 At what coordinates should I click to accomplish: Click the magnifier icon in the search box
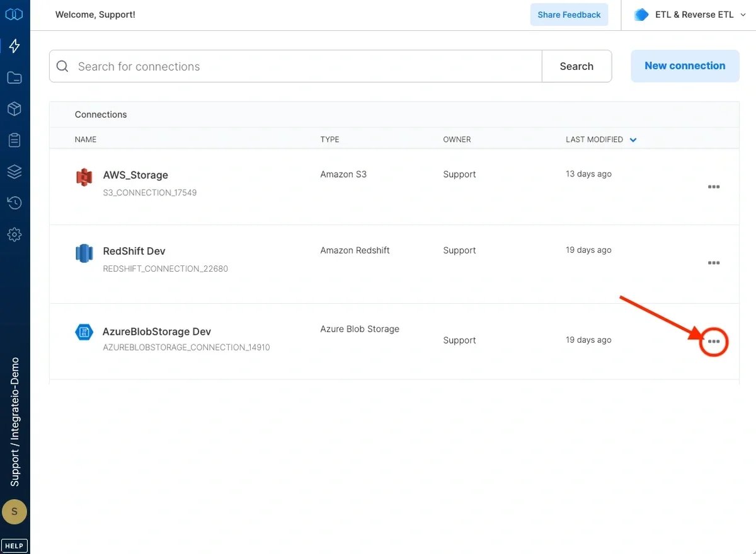click(x=62, y=66)
